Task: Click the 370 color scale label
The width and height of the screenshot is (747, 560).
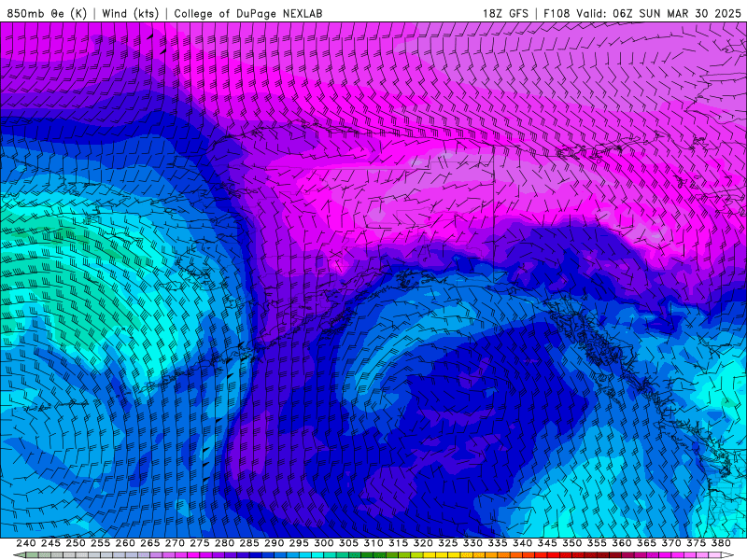Action: (x=671, y=543)
